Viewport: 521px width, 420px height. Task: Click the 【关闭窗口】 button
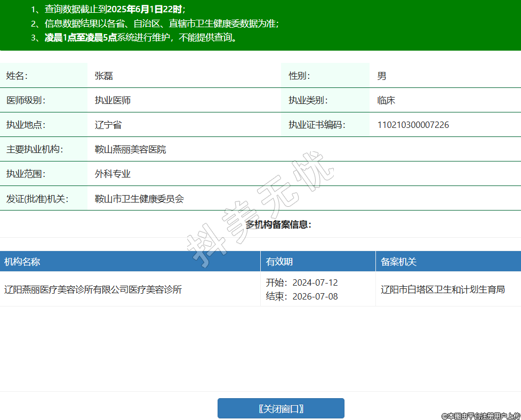click(280, 409)
